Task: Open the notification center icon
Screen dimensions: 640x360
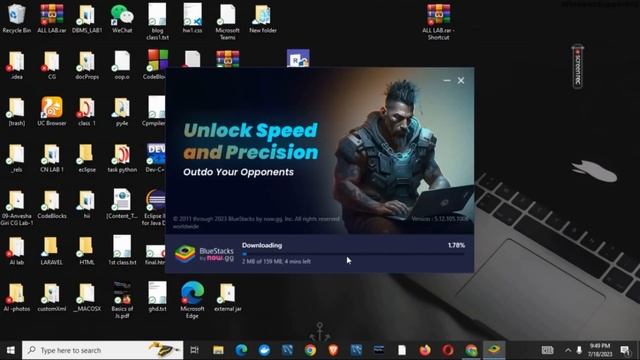Action: tap(625, 350)
